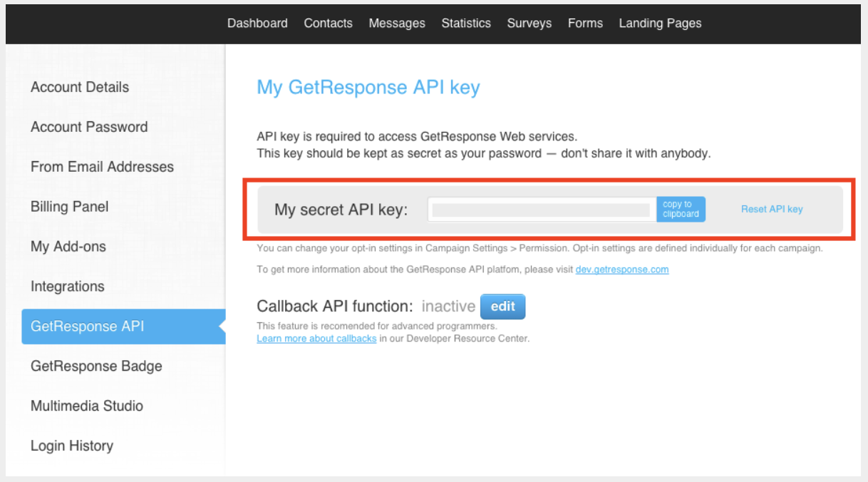This screenshot has height=482, width=868.
Task: Click the 'Callback API function:' label
Action: click(335, 307)
